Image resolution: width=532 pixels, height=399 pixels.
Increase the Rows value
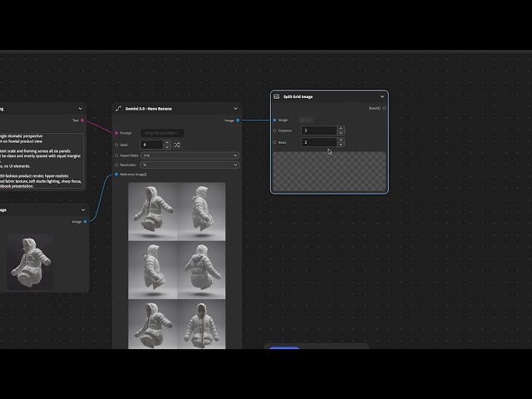pos(341,140)
